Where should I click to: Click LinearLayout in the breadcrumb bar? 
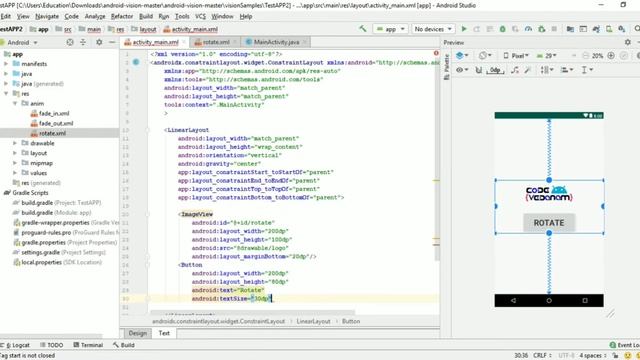(313, 321)
